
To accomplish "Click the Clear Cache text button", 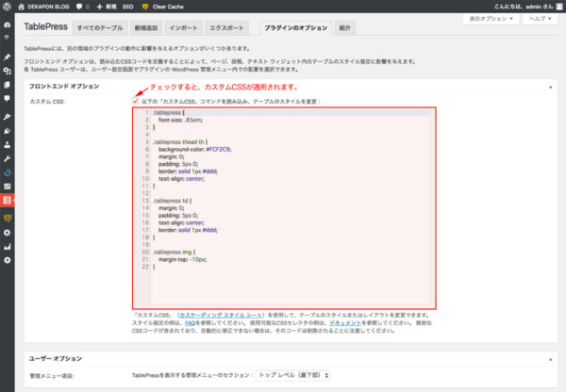I will pyautogui.click(x=168, y=7).
